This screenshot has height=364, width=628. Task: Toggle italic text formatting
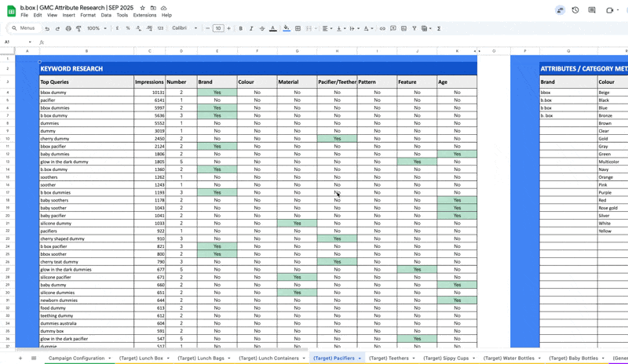251,28
